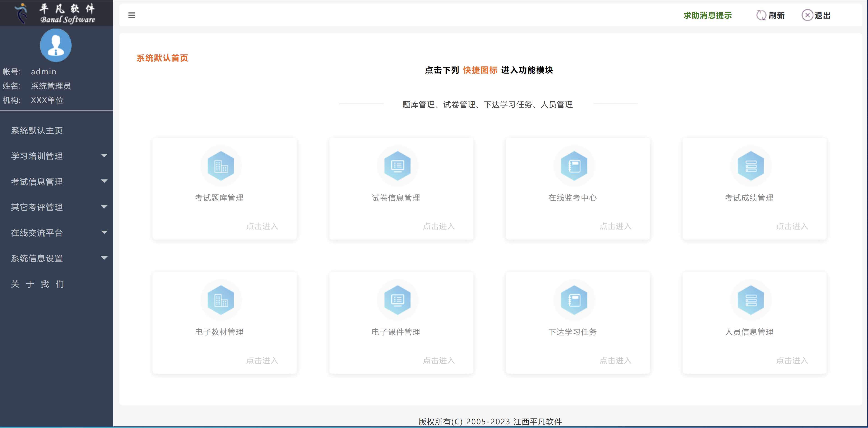Viewport: 868px width, 428px height.
Task: Click 点击进入 under 人员信息管理
Action: [792, 360]
